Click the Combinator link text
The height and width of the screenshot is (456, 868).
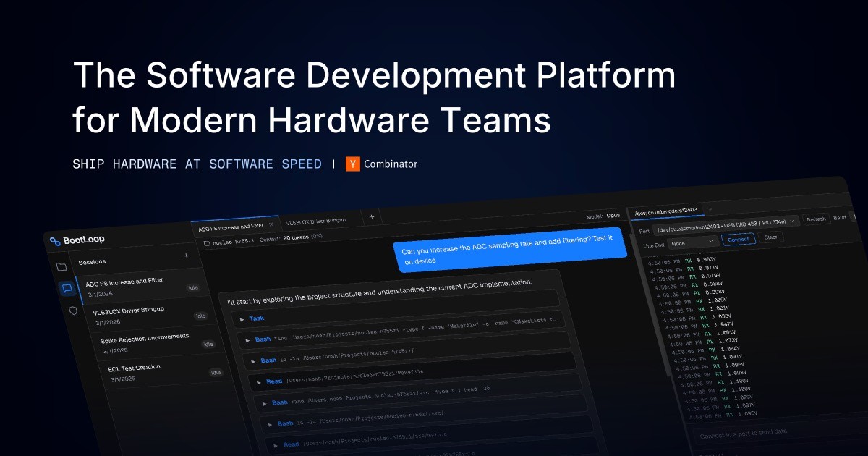391,164
